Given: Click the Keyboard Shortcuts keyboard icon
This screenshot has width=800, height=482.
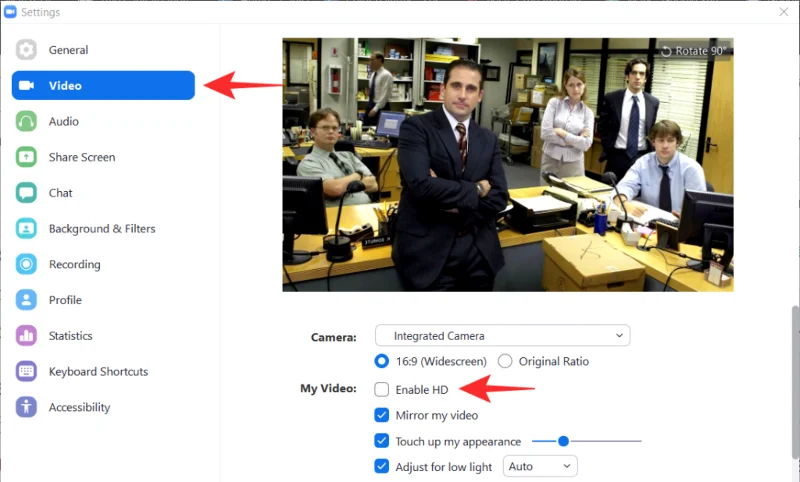Looking at the screenshot, I should pyautogui.click(x=26, y=371).
